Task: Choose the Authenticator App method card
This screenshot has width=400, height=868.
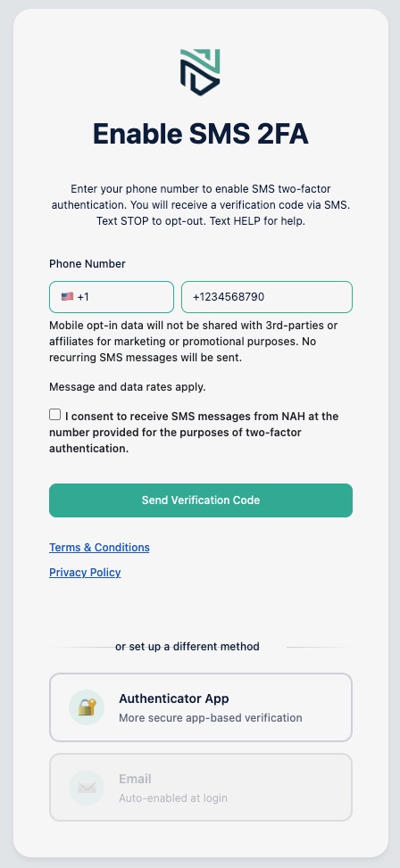Action: pos(201,707)
